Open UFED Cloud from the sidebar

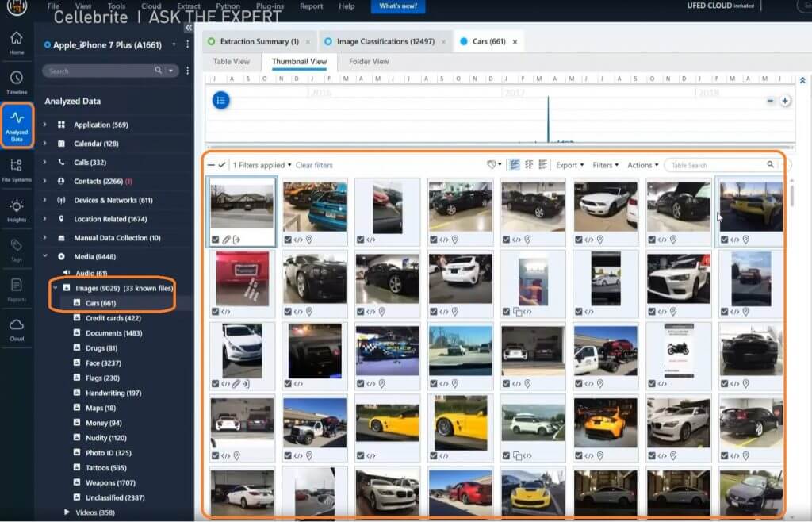click(x=15, y=324)
